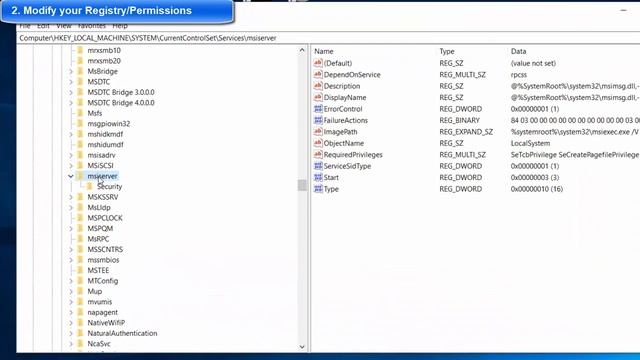Click the tree scrollbar down arrow

click(x=302, y=347)
